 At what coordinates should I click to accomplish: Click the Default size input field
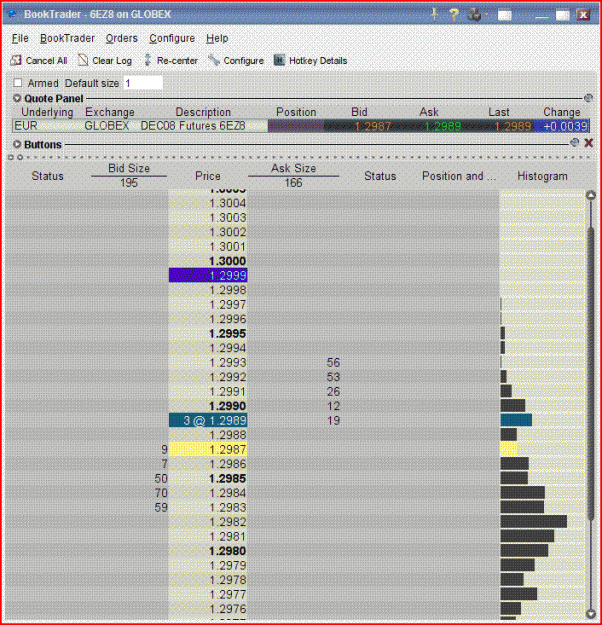click(x=143, y=83)
